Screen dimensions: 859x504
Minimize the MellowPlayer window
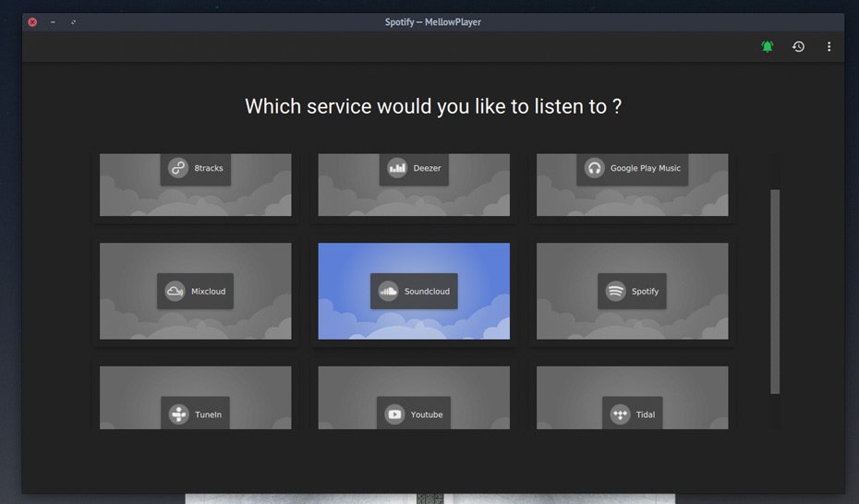tap(53, 22)
